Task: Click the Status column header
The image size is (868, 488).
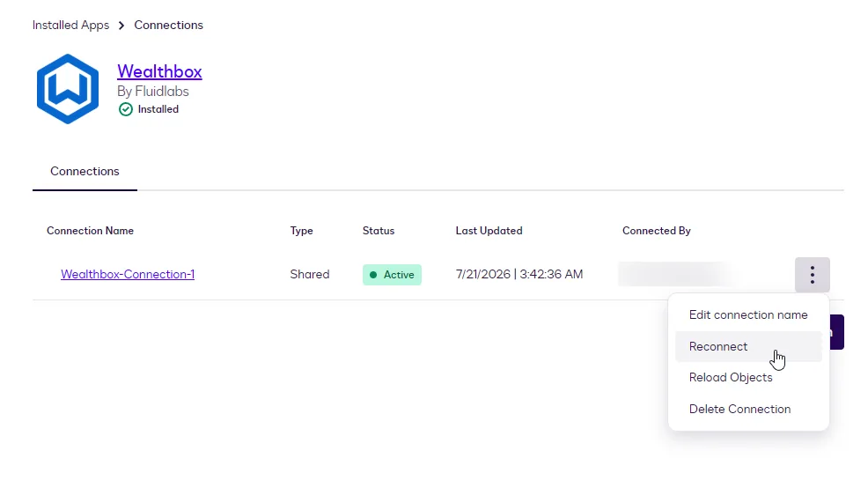Action: tap(379, 231)
